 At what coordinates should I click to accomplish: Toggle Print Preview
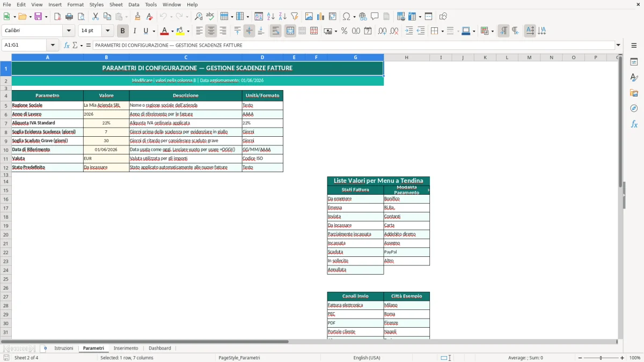click(x=81, y=17)
